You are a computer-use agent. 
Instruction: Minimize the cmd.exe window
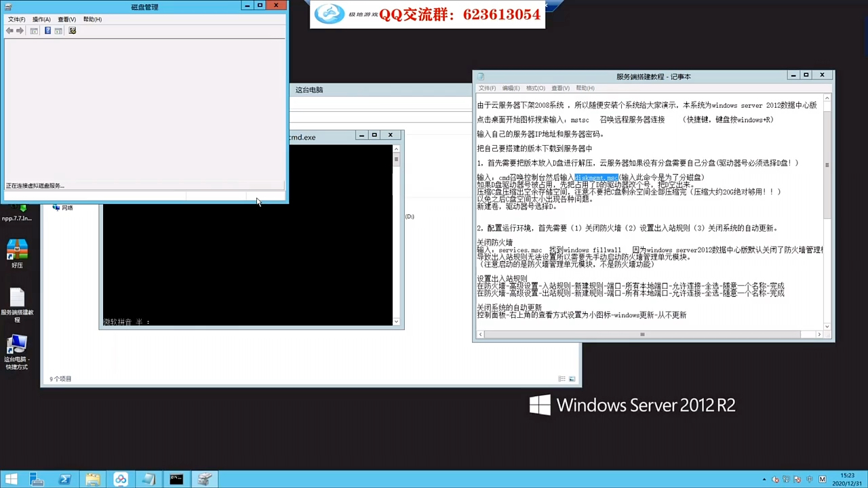[x=361, y=136]
